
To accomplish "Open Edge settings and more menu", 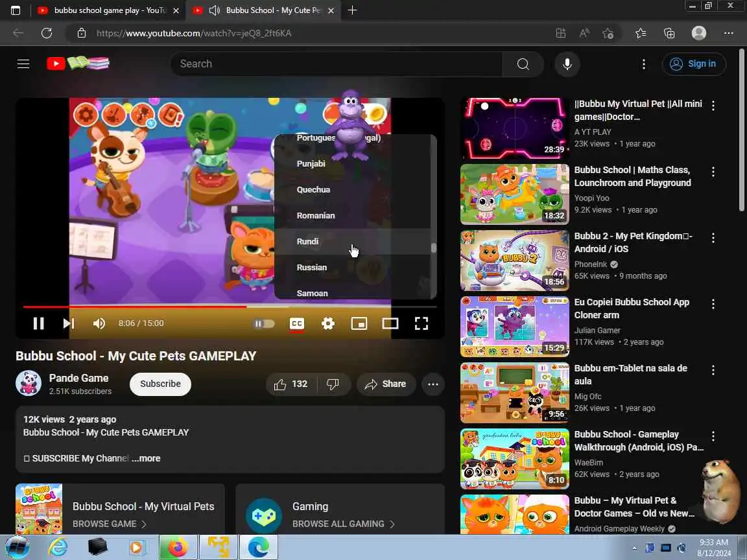I will pos(728,33).
